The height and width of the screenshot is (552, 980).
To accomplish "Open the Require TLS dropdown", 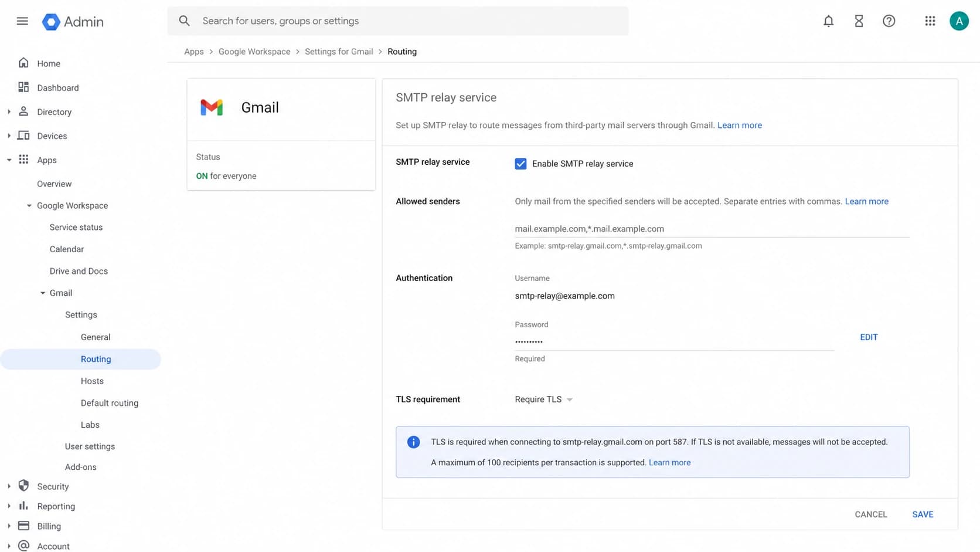I will click(x=543, y=399).
